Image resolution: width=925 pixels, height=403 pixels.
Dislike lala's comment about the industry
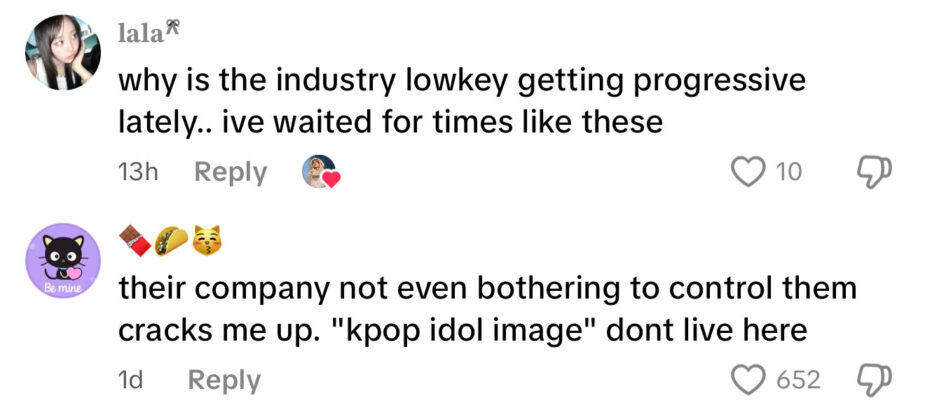876,172
